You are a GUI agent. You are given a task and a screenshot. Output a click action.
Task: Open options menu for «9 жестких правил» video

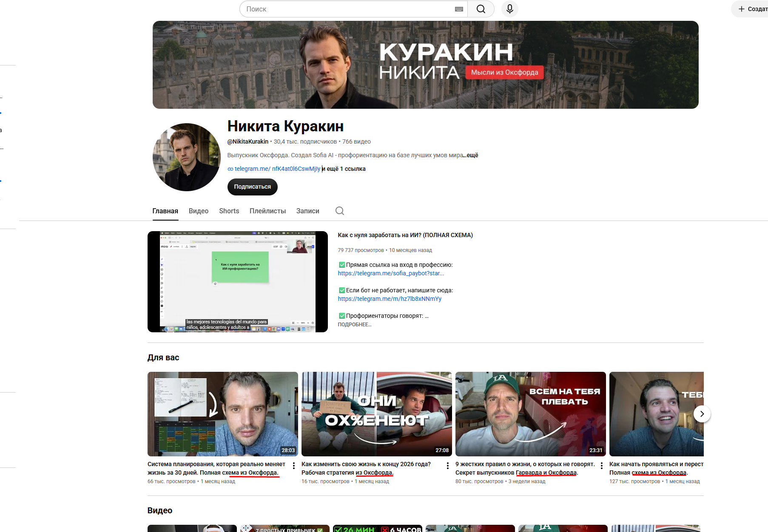(602, 466)
